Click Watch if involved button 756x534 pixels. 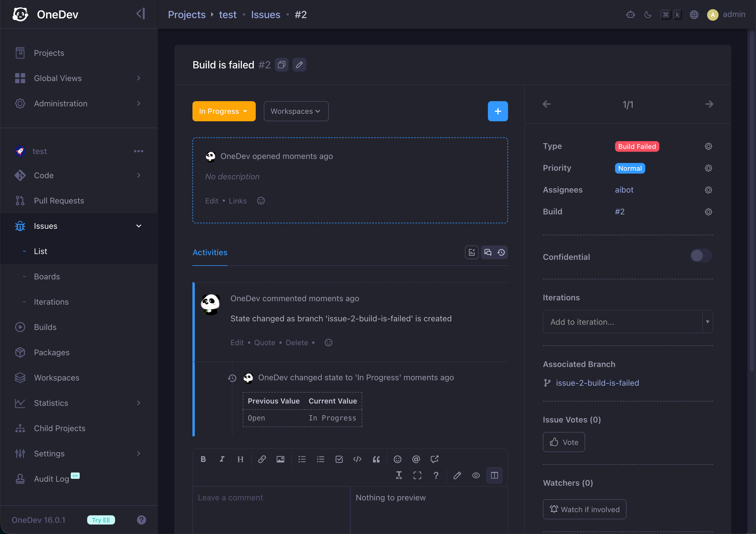pos(585,509)
